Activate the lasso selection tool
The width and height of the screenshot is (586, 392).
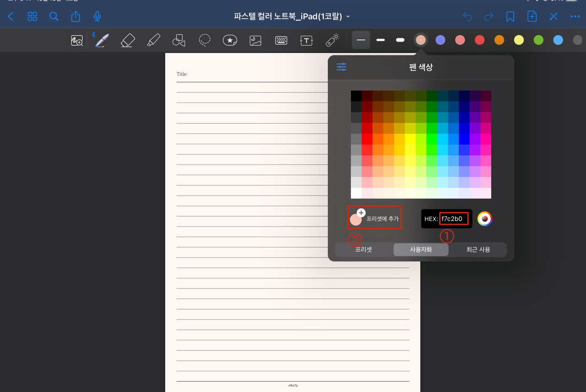coord(204,40)
